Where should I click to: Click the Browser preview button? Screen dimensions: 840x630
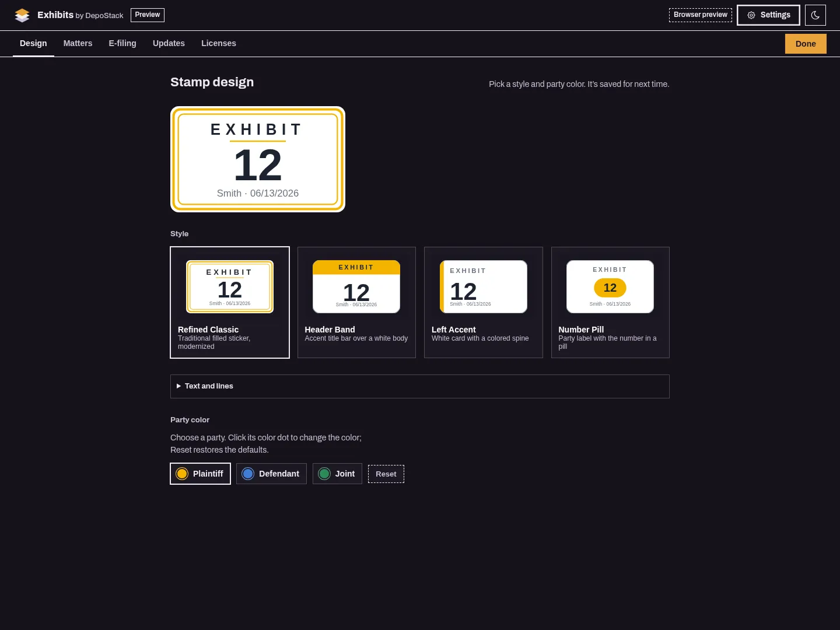coord(700,15)
